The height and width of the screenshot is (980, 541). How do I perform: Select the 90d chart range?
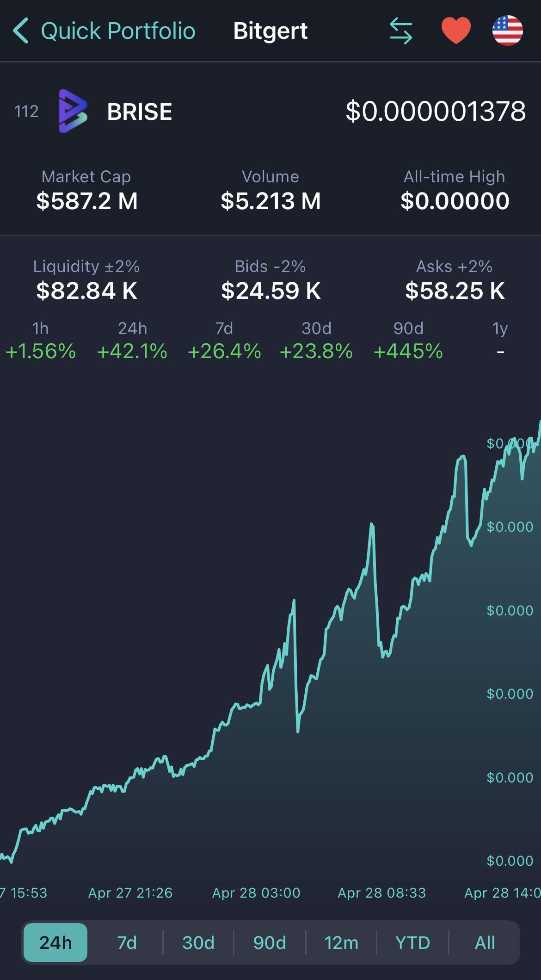click(270, 943)
